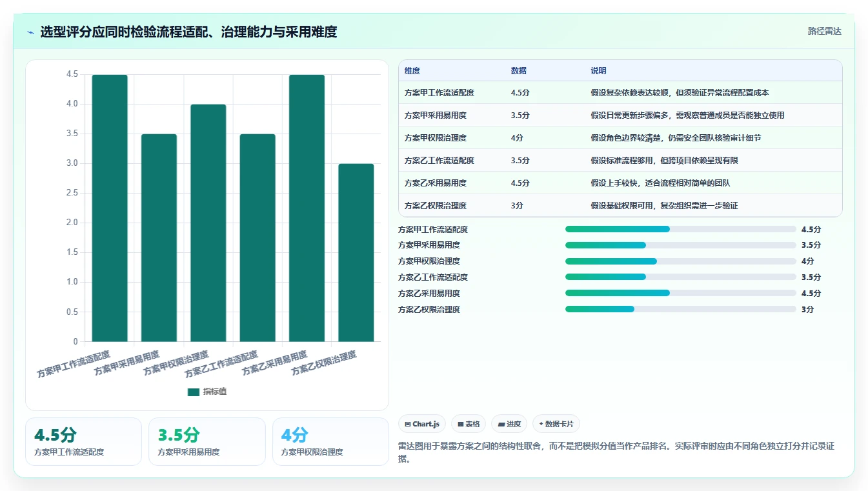Screen dimensions: 868x491
Task: Click the lightning icon beside the title
Action: click(31, 32)
